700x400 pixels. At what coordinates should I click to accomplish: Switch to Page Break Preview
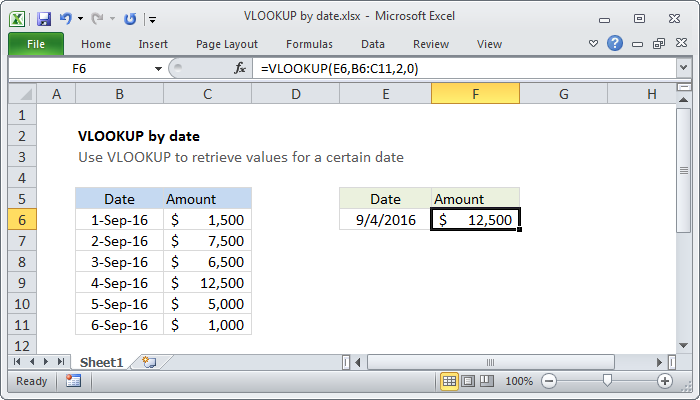[489, 381]
